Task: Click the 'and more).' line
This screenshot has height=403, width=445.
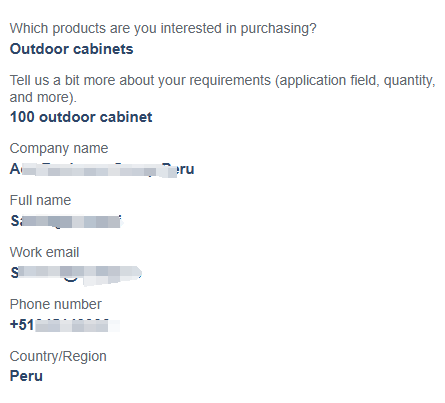Action: coord(43,97)
